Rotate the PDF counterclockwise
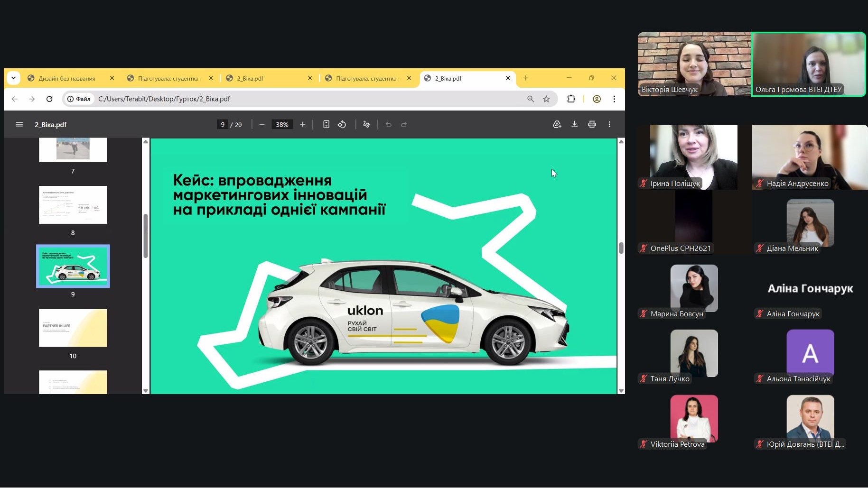Screen dimensions: 868x488 (x=342, y=125)
